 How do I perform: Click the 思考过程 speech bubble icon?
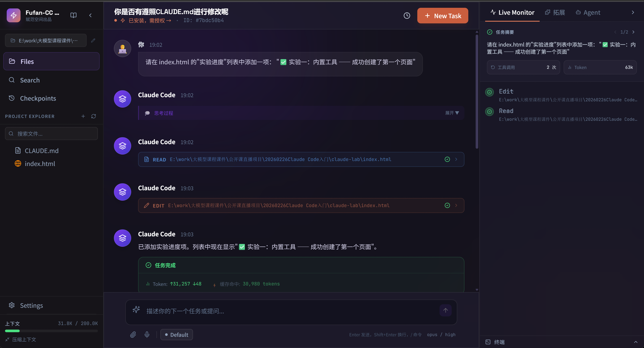pyautogui.click(x=147, y=113)
